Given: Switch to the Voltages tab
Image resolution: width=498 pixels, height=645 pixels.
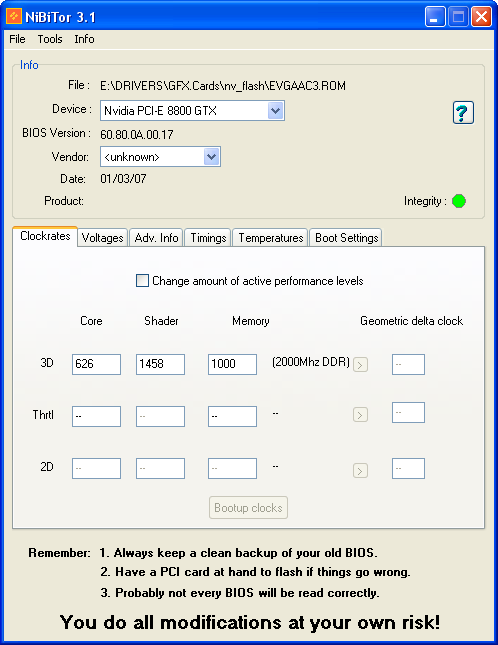Looking at the screenshot, I should [102, 237].
